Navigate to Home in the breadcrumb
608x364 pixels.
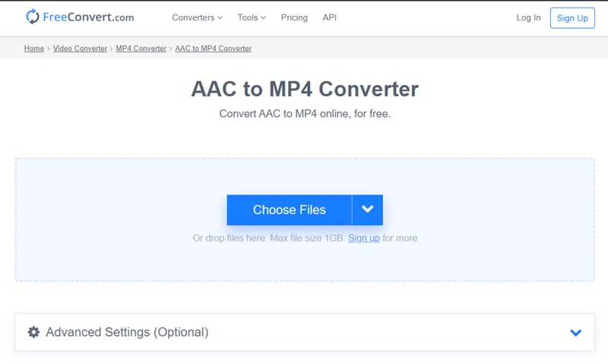click(34, 49)
